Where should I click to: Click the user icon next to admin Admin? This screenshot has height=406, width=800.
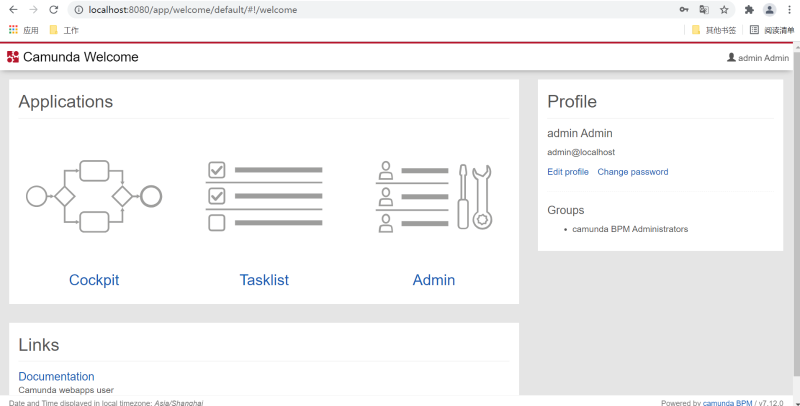[x=731, y=58]
